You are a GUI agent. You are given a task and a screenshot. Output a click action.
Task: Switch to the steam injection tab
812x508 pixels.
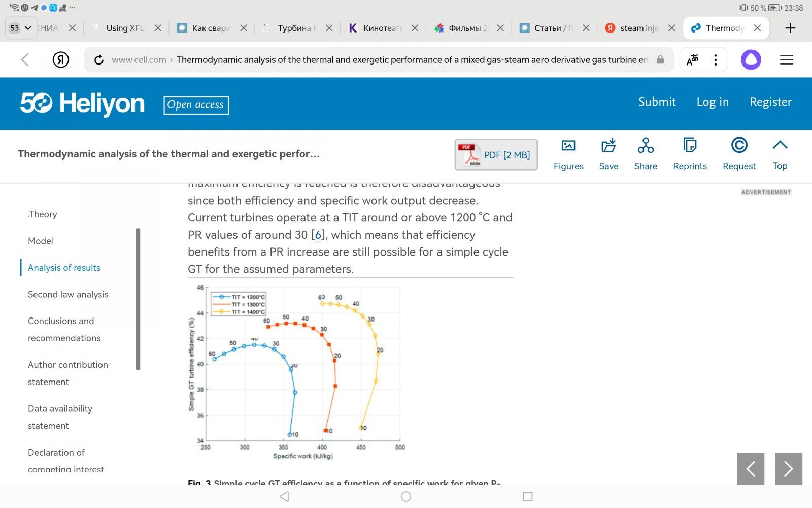point(637,28)
